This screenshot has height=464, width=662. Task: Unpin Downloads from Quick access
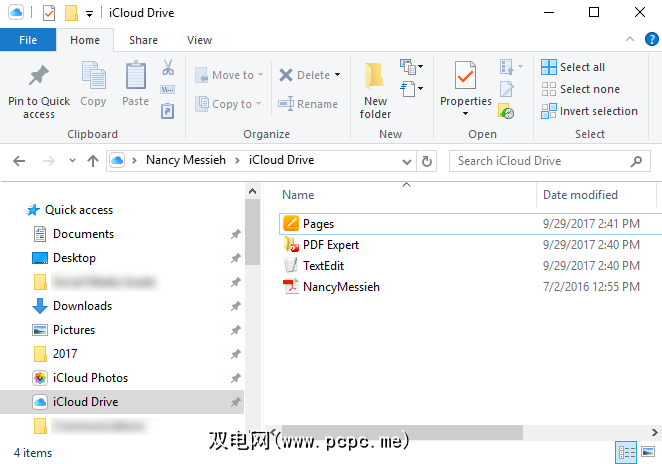pyautogui.click(x=236, y=306)
